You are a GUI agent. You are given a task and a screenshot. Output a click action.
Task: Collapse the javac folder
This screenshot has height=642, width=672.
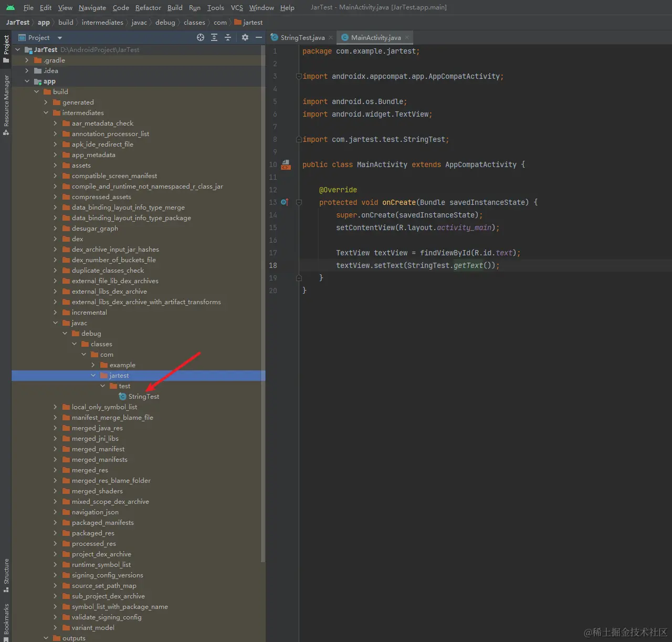(55, 323)
